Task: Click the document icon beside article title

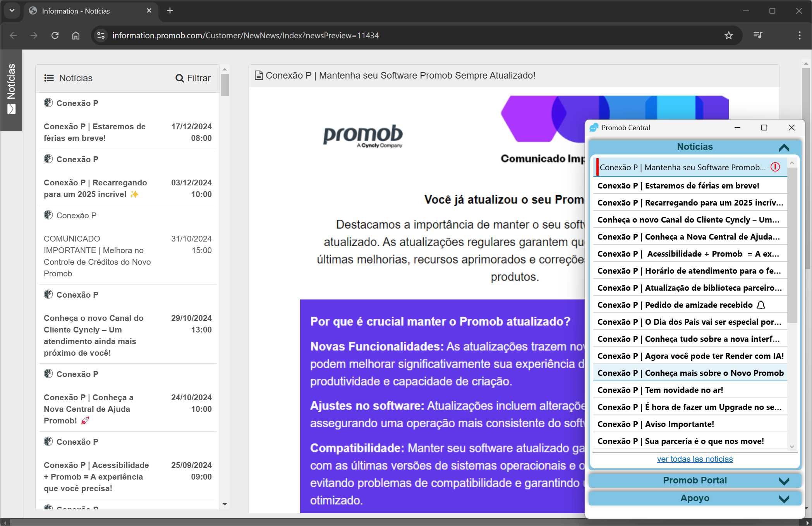Action: 259,75
